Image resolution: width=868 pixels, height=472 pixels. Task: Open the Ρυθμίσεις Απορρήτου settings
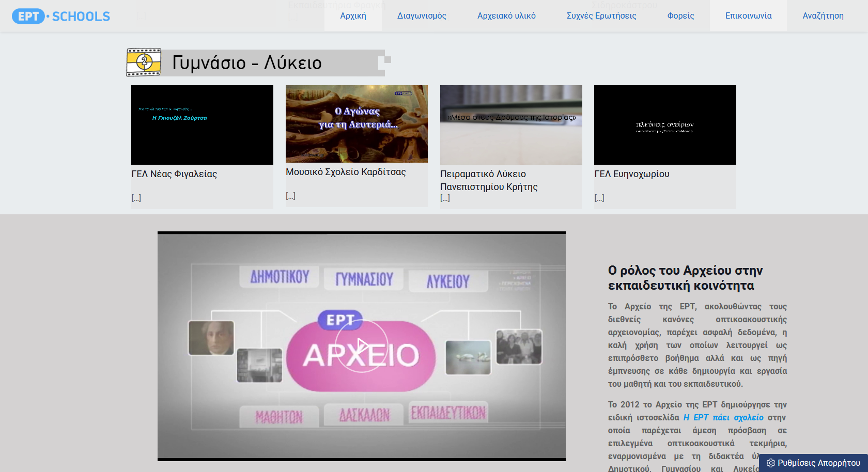(x=815, y=464)
